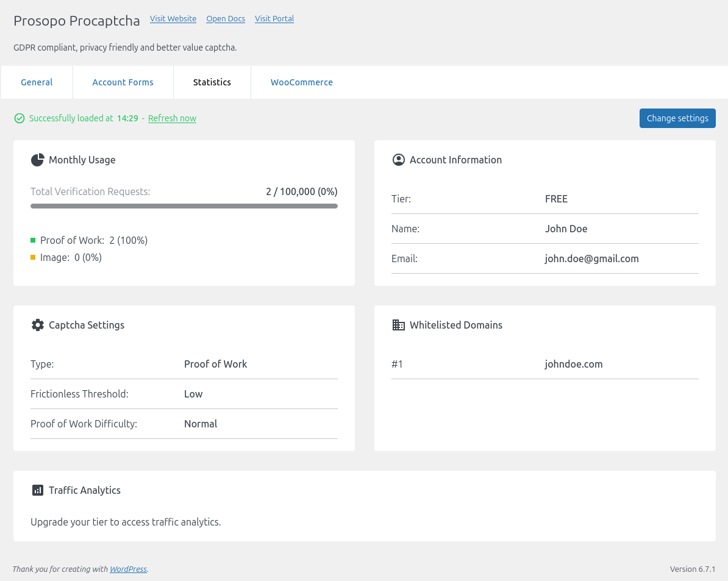Viewport: 728px width, 581px height.
Task: Click the Visit Website link
Action: (x=173, y=18)
